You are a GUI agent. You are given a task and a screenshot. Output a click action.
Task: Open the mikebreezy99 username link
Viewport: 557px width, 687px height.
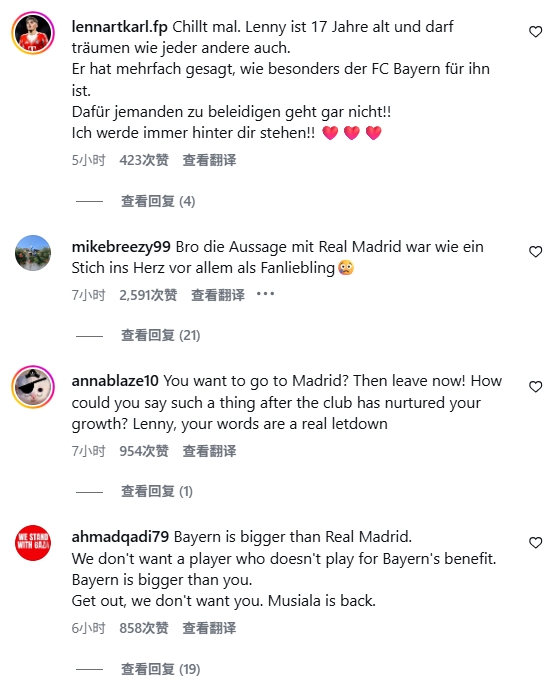[x=121, y=247]
